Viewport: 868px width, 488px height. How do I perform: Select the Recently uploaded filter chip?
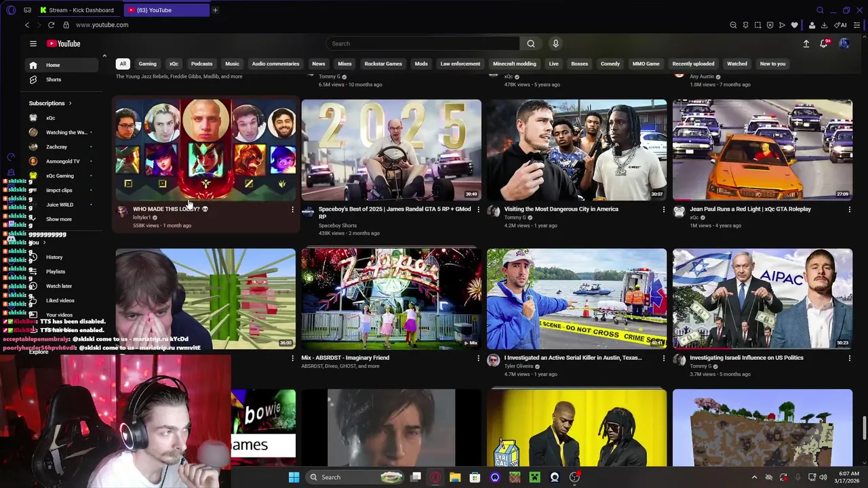[693, 64]
